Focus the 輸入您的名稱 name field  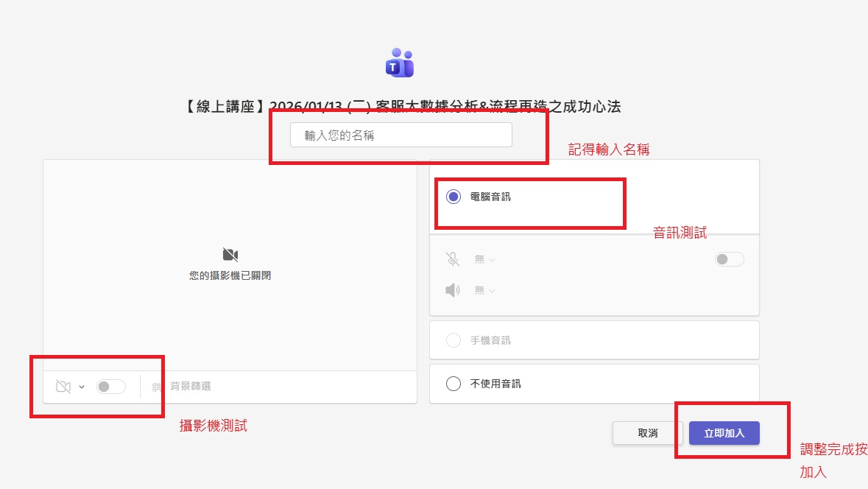401,136
